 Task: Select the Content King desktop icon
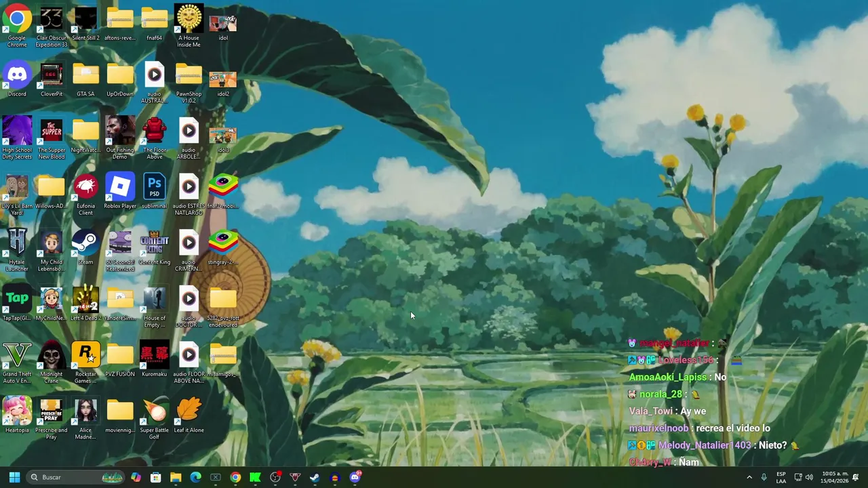tap(155, 247)
